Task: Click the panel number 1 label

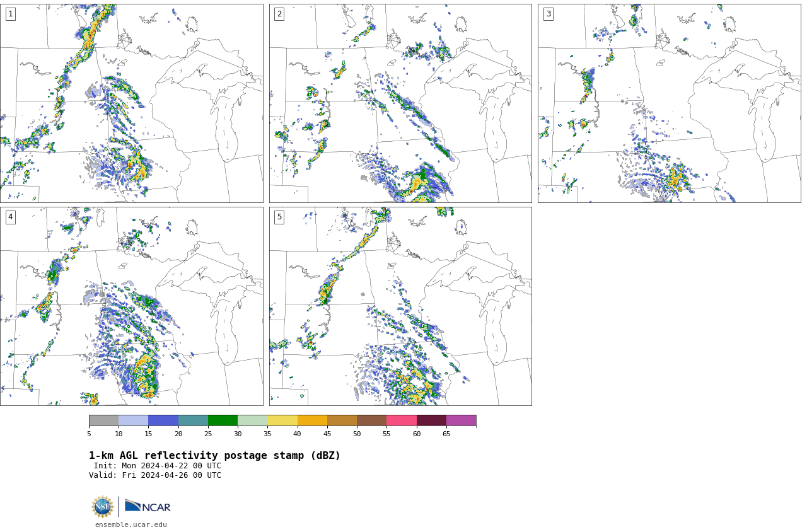Action: point(10,14)
